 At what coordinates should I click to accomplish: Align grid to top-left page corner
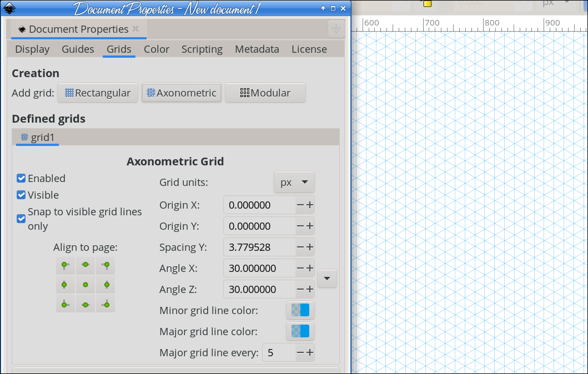pyautogui.click(x=66, y=266)
